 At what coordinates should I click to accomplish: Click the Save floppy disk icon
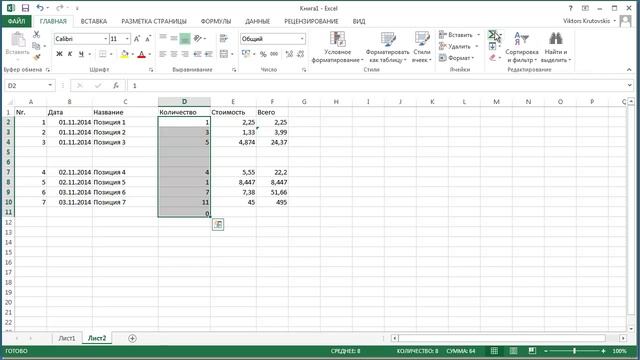click(25, 8)
